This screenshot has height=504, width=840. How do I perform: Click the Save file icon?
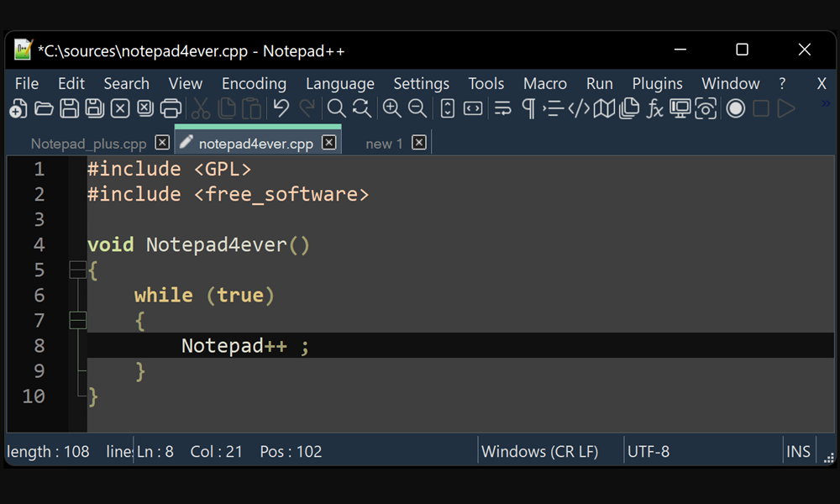pos(69,108)
